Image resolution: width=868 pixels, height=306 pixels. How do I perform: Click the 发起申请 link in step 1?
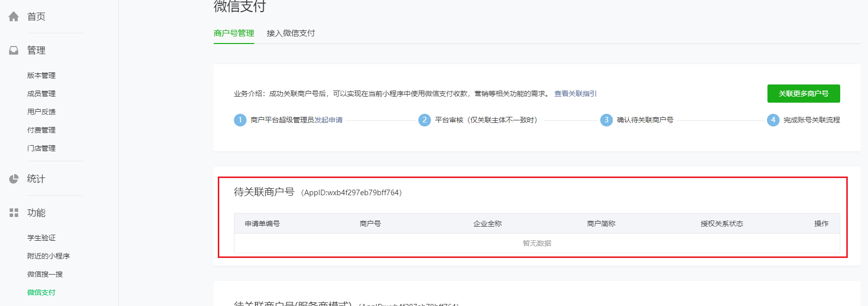point(328,120)
